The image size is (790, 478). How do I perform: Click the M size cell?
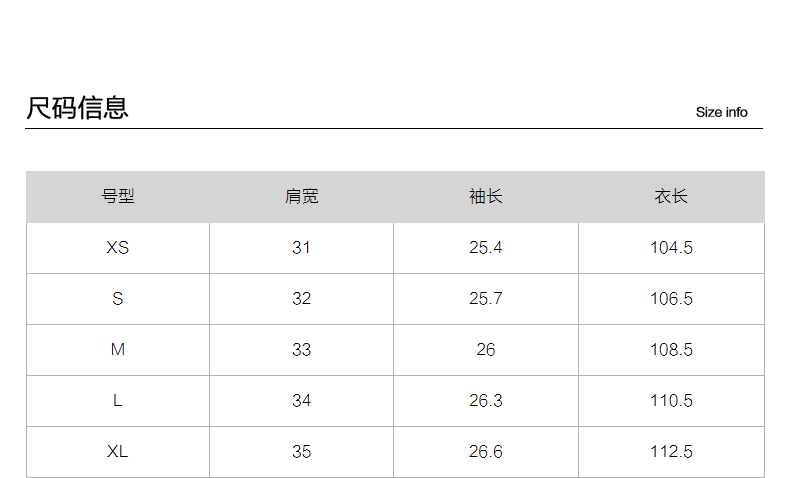(118, 349)
